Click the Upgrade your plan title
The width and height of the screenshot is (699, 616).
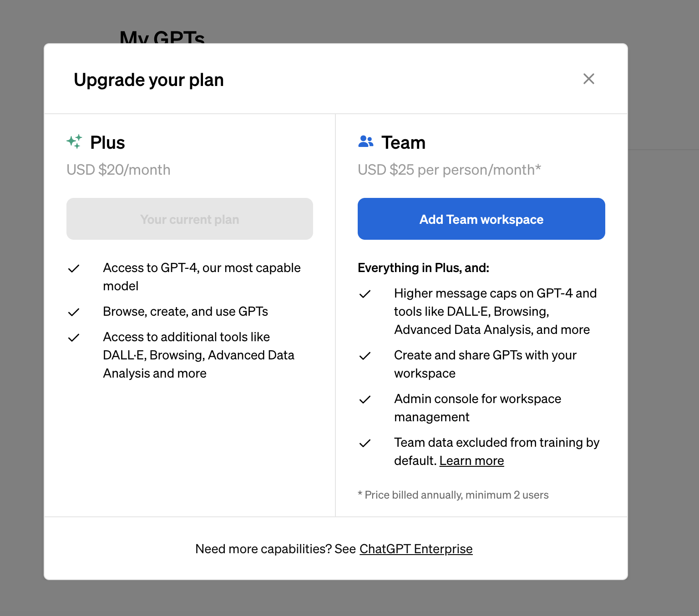tap(148, 80)
